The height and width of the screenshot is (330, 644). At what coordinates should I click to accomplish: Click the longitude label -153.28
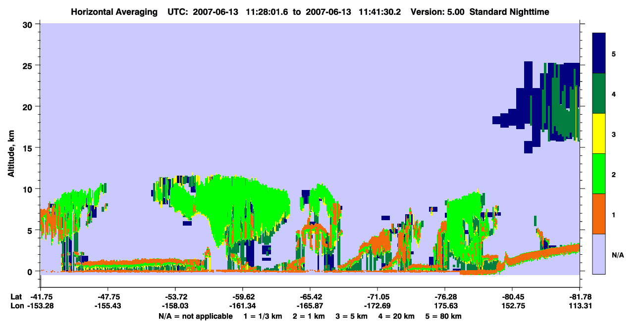tap(41, 306)
